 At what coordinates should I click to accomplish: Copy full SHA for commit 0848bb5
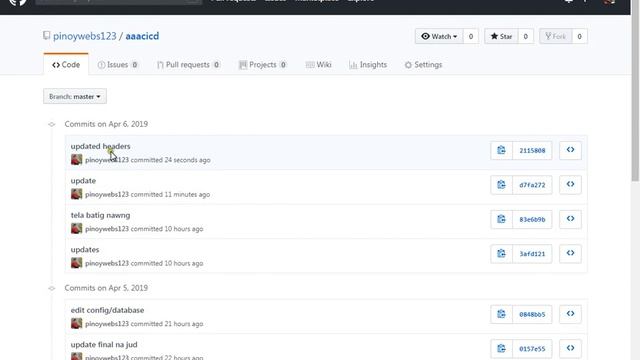[x=501, y=314]
